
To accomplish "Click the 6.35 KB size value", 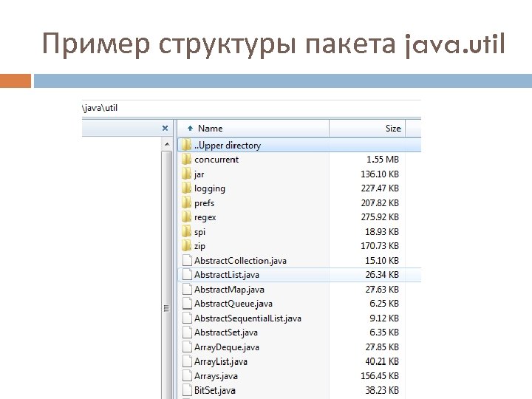I will (x=384, y=332).
